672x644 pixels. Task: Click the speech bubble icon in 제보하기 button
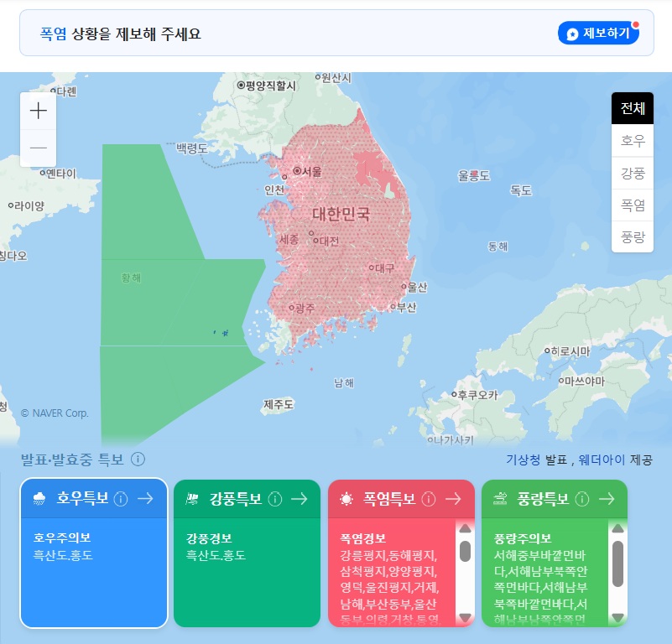click(571, 34)
